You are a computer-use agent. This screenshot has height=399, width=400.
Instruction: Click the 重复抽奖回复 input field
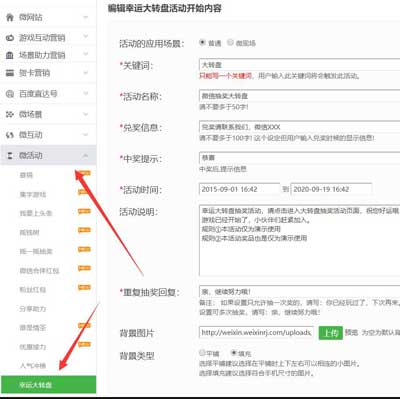pyautogui.click(x=299, y=292)
